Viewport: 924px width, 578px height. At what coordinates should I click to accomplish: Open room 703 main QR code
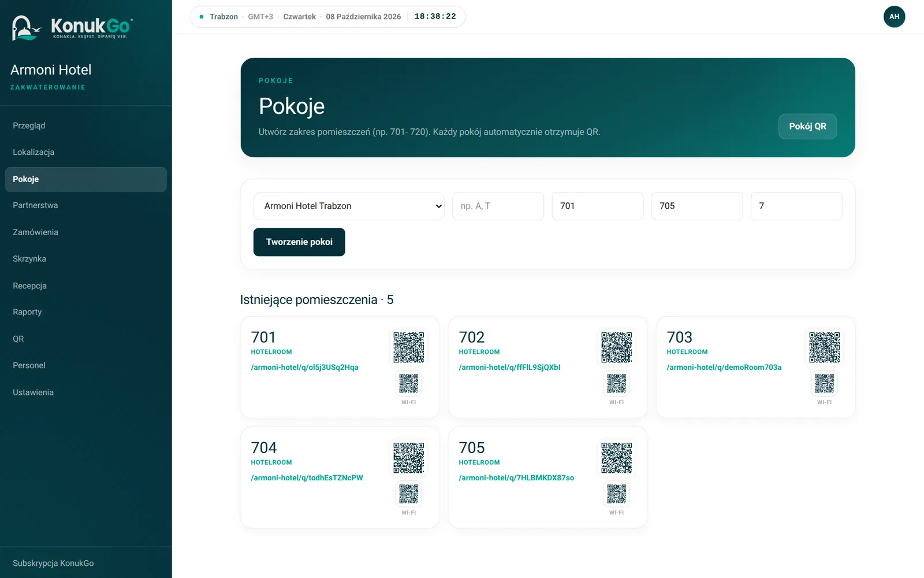coord(825,347)
